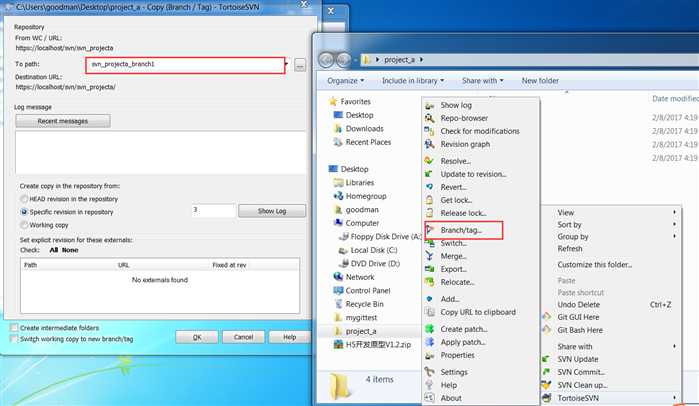Click the Revision graph icon
699x406 pixels.
click(430, 144)
